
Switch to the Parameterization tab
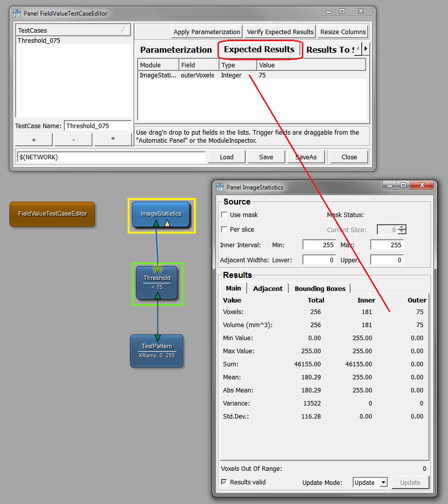176,50
